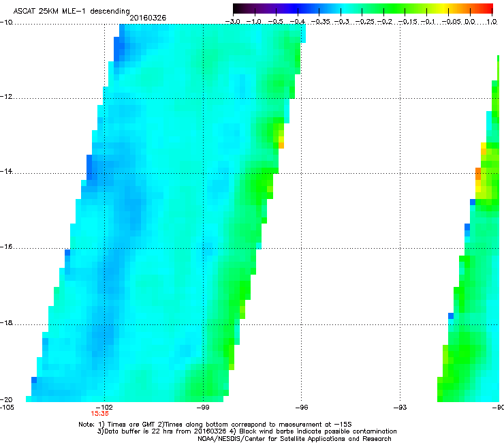Click the -105 longitude axis label
The width and height of the screenshot is (504, 443).
pos(7,408)
